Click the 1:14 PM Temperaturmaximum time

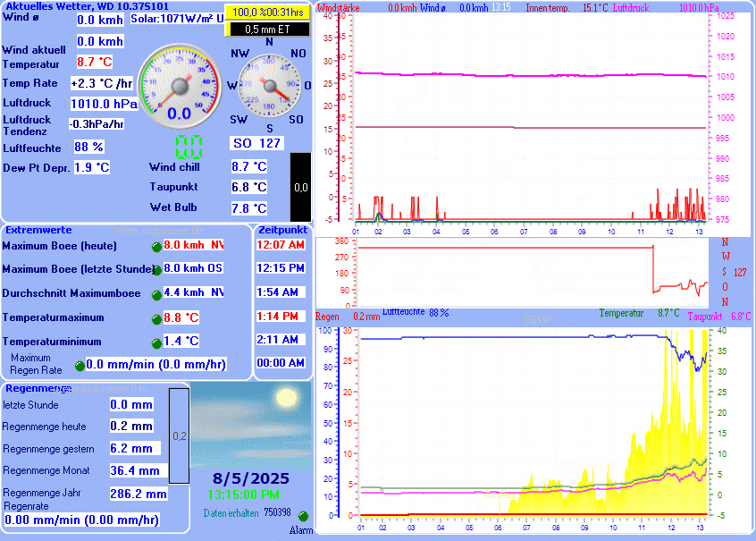281,316
